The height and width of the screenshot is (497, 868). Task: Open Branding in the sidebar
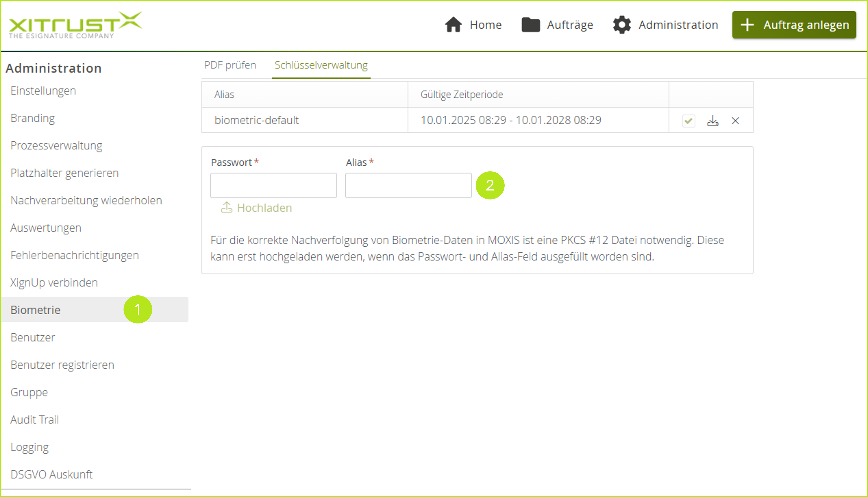coord(33,118)
